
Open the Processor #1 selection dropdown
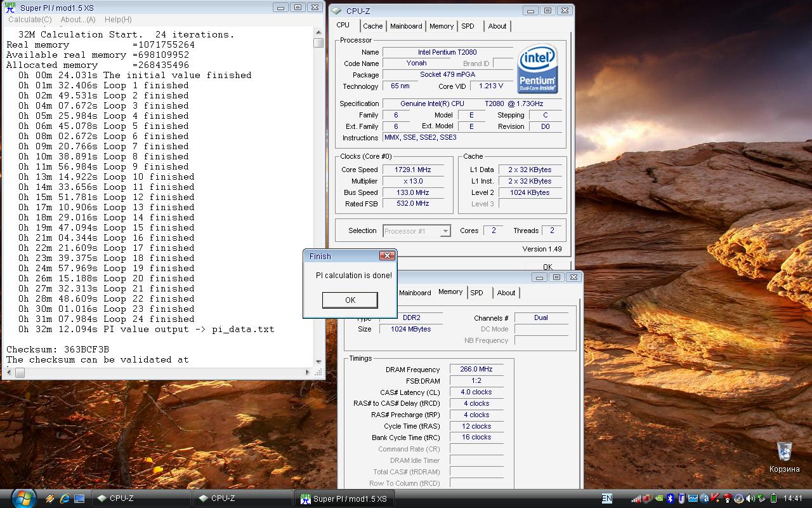point(417,231)
